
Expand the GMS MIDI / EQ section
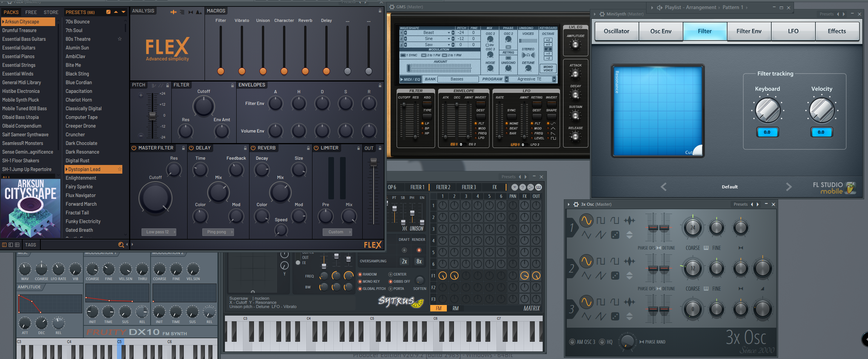tap(410, 79)
